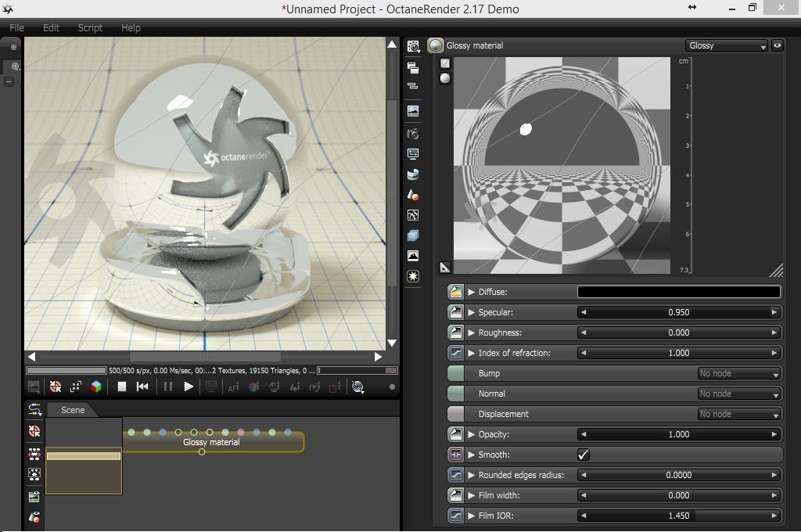Click the blue stacked layers icon
This screenshot has height=532, width=801.
click(413, 235)
